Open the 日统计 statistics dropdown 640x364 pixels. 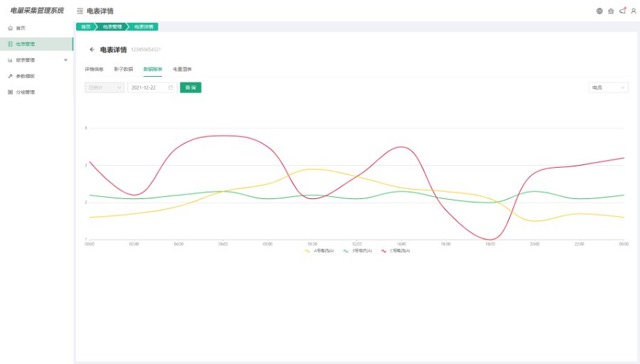[104, 87]
